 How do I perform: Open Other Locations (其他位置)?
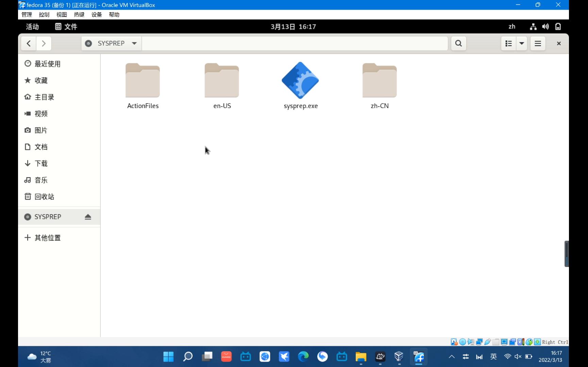tap(59, 238)
